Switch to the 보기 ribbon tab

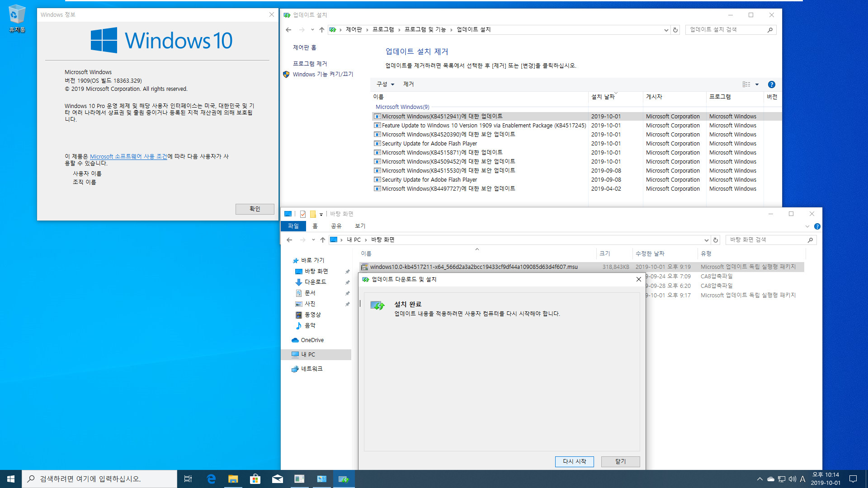360,226
